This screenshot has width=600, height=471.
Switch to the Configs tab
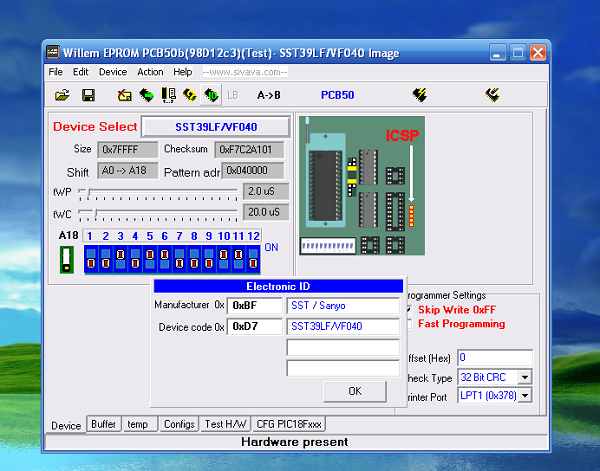click(179, 424)
